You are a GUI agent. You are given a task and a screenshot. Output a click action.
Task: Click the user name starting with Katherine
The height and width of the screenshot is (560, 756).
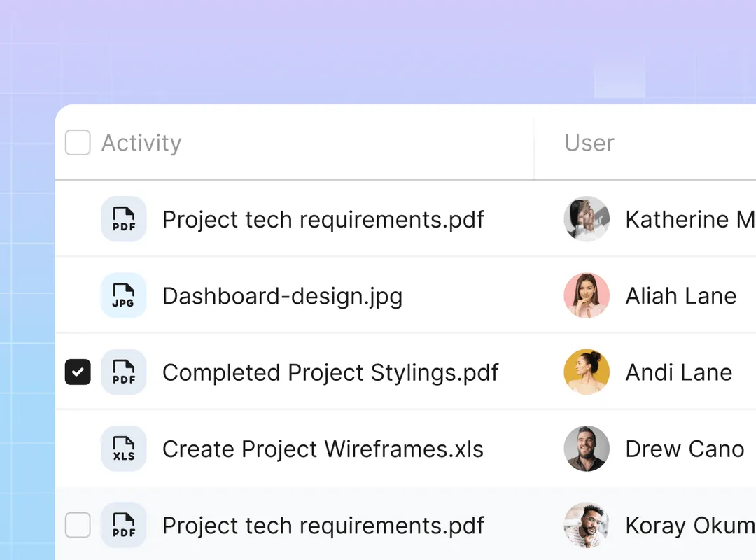tap(690, 220)
